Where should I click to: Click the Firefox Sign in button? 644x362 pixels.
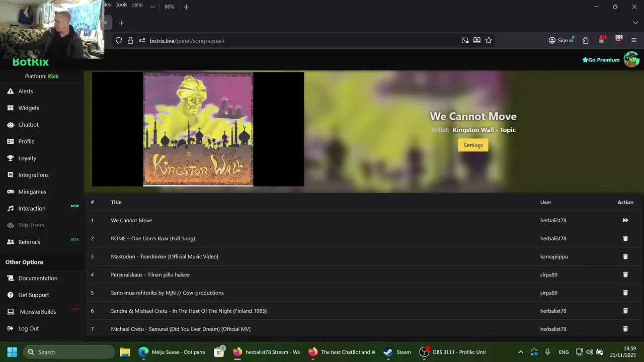(x=560, y=41)
